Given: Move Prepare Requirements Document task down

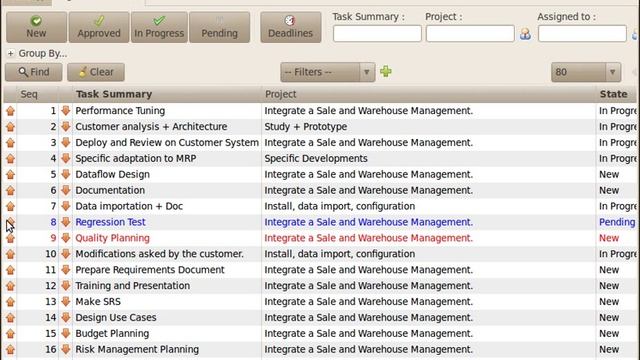Looking at the screenshot, I should (66, 270).
